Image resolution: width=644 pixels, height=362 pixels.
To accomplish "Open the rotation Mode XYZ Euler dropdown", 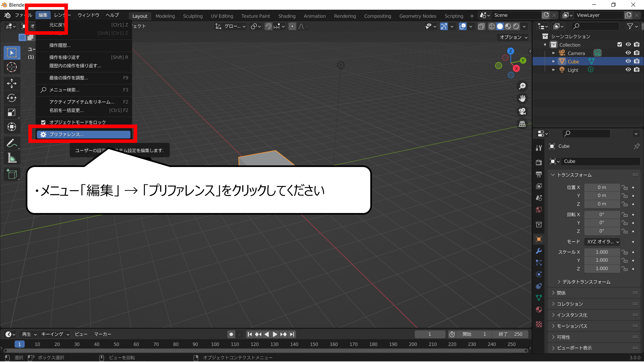I will 602,242.
